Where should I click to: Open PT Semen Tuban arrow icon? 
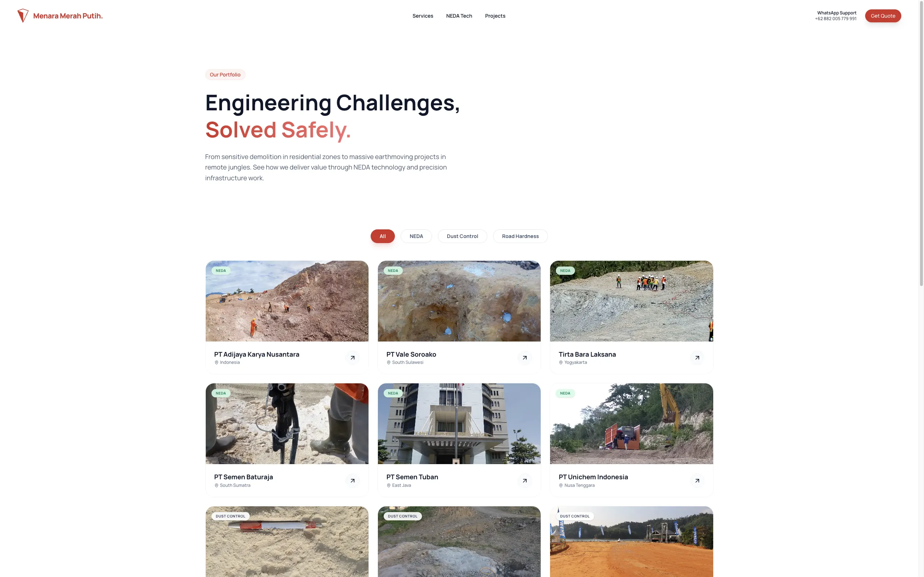click(524, 481)
